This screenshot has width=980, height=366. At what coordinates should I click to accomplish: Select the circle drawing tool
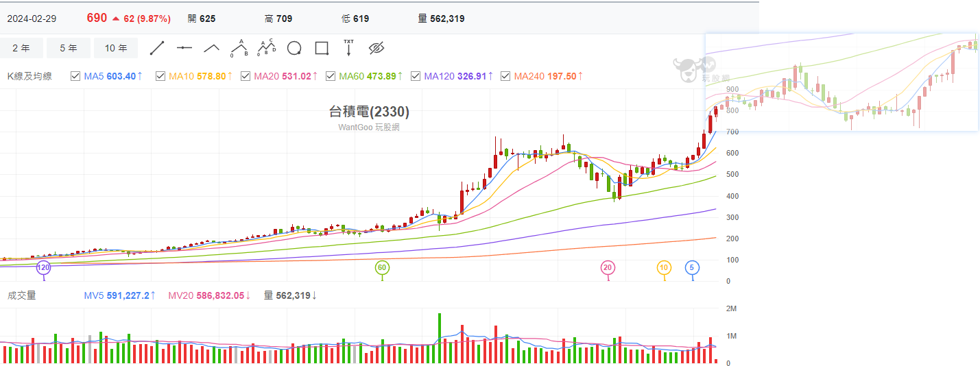[294, 48]
